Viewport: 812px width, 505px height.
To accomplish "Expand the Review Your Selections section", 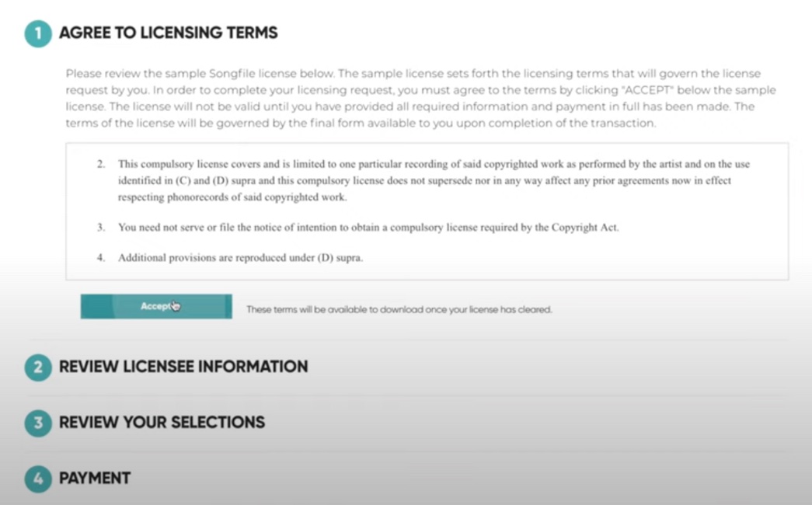I will pos(162,423).
